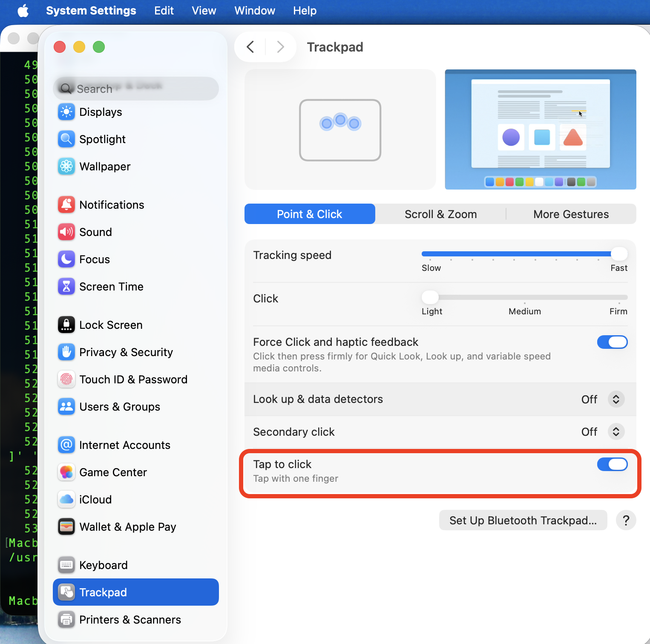The image size is (650, 644).
Task: Toggle Force Click and haptic feedback
Action: (x=612, y=342)
